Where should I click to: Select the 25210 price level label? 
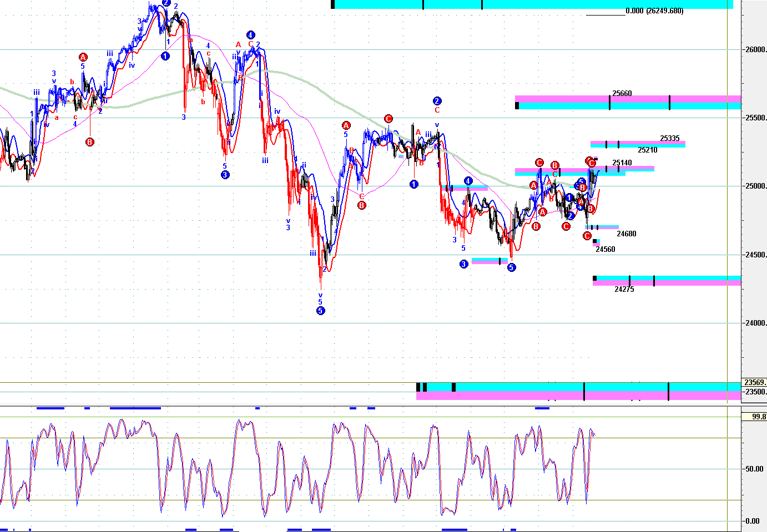648,150
